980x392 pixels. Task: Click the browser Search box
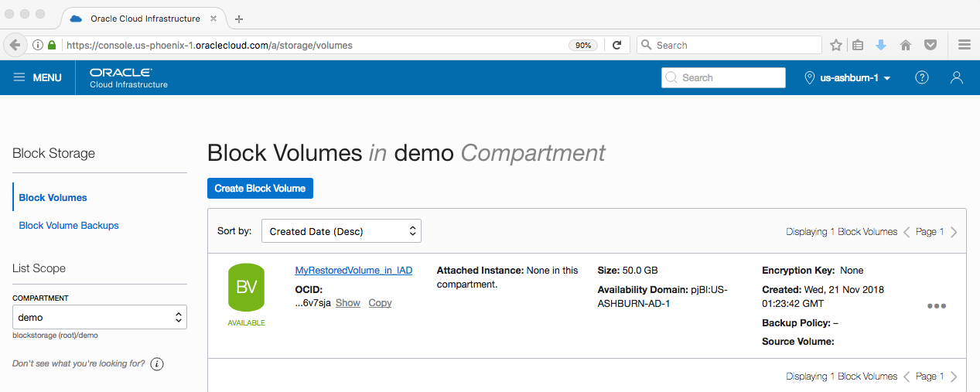pyautogui.click(x=729, y=45)
